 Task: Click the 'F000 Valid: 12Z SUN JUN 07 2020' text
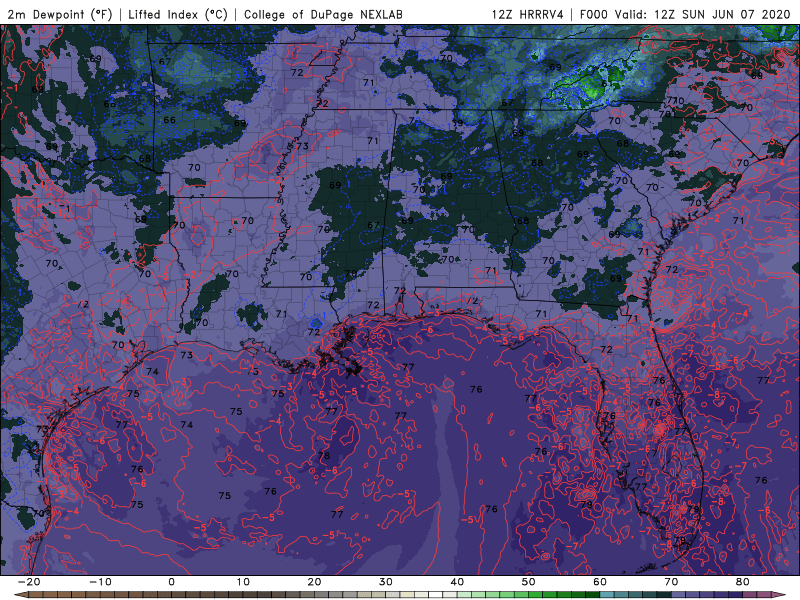pos(685,14)
